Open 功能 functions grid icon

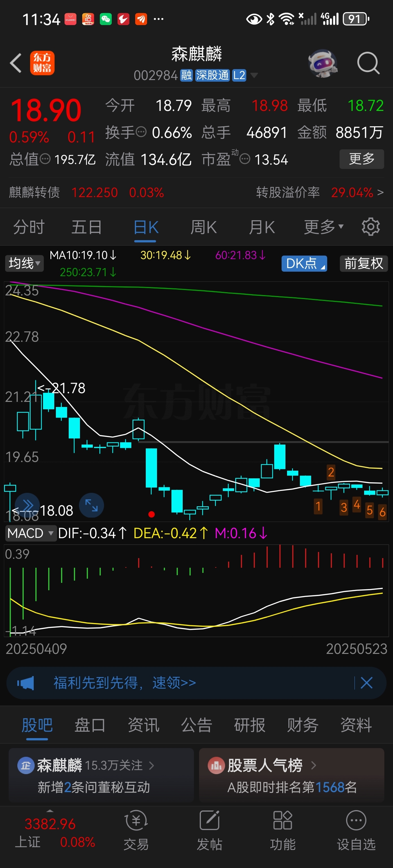283,820
